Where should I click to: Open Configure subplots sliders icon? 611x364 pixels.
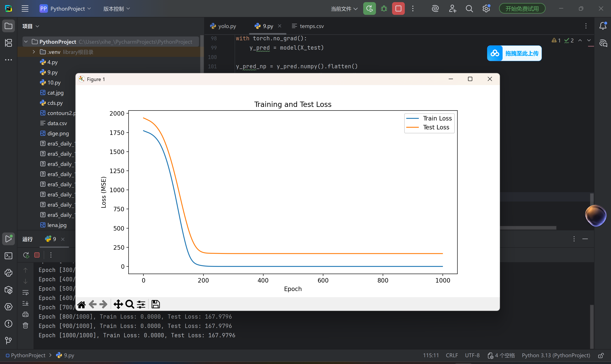141,304
